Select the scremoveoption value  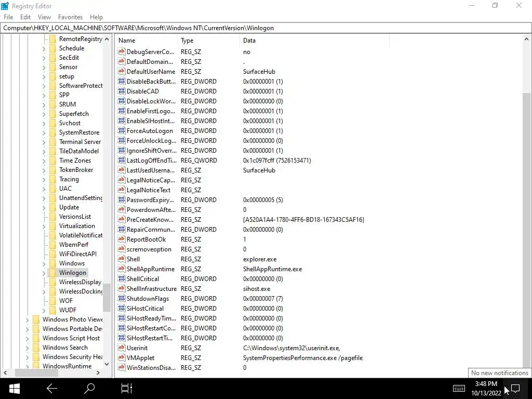click(149, 249)
